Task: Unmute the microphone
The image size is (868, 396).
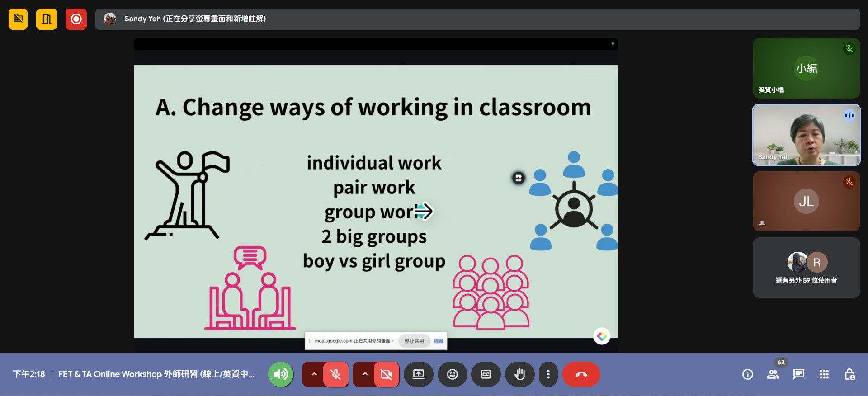Action: 335,374
